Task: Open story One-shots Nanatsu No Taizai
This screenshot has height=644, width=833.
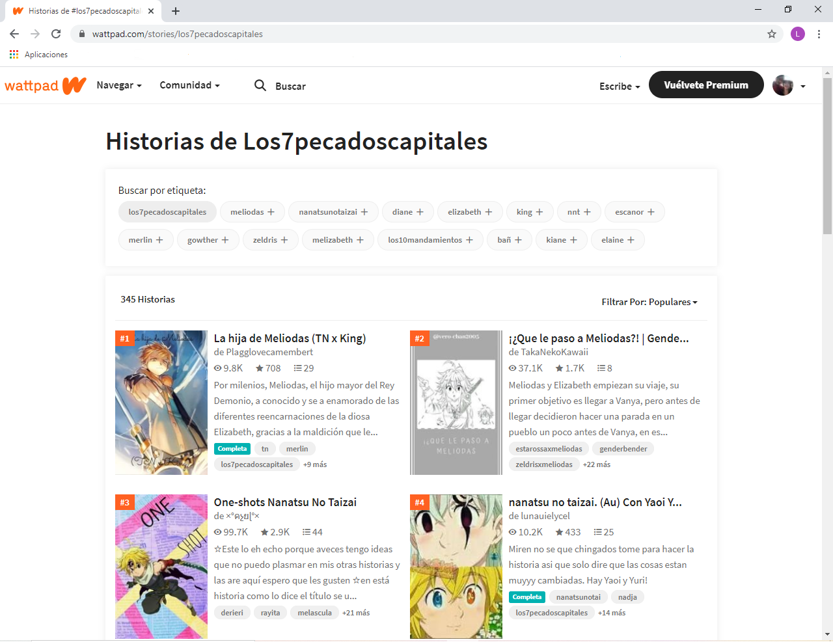Action: point(285,502)
